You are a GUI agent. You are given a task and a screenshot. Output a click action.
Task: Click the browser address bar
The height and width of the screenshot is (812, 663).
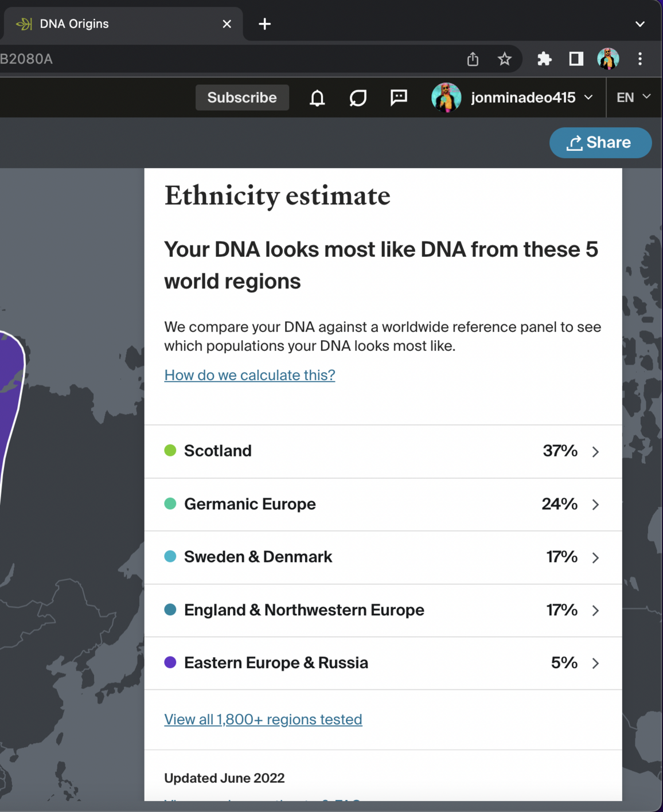[x=229, y=59]
